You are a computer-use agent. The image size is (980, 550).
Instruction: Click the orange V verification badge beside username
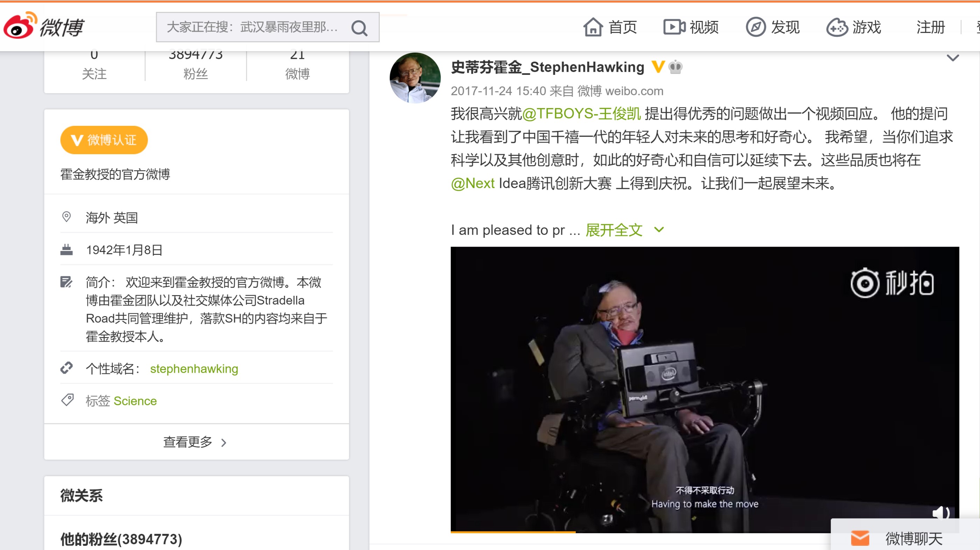[658, 67]
